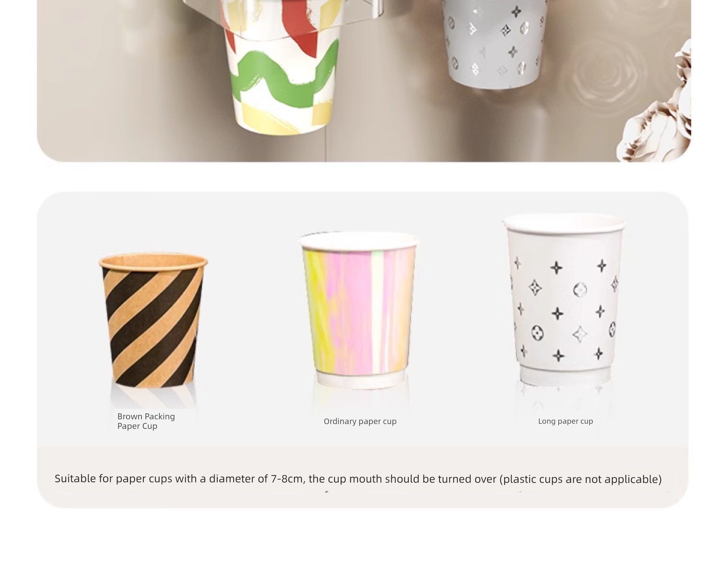This screenshot has width=728, height=569.
Task: Click the 'Suitable for paper cups' description text
Action: point(358,479)
